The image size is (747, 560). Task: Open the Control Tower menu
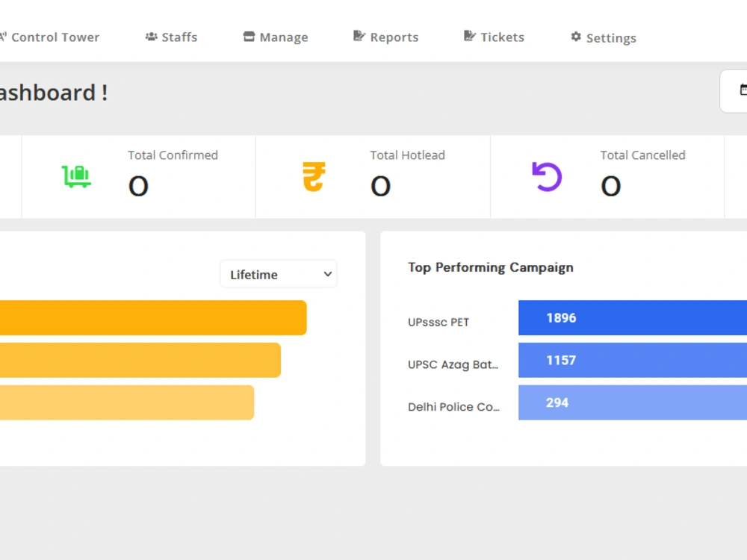pos(49,37)
